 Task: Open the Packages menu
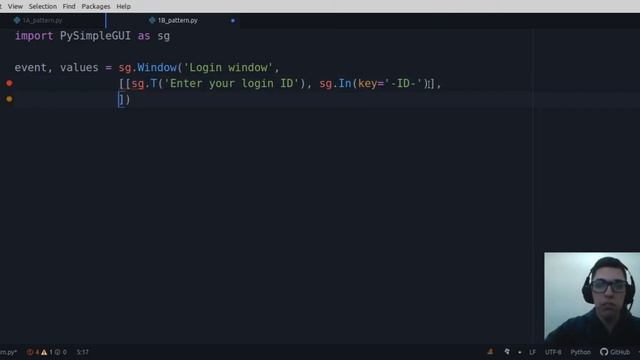click(96, 7)
